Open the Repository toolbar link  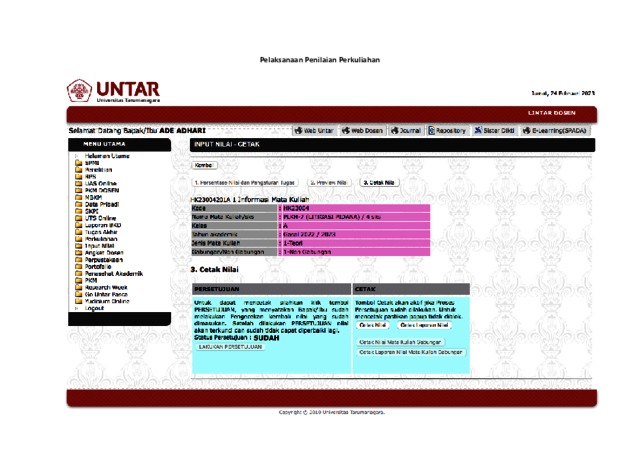tap(447, 131)
